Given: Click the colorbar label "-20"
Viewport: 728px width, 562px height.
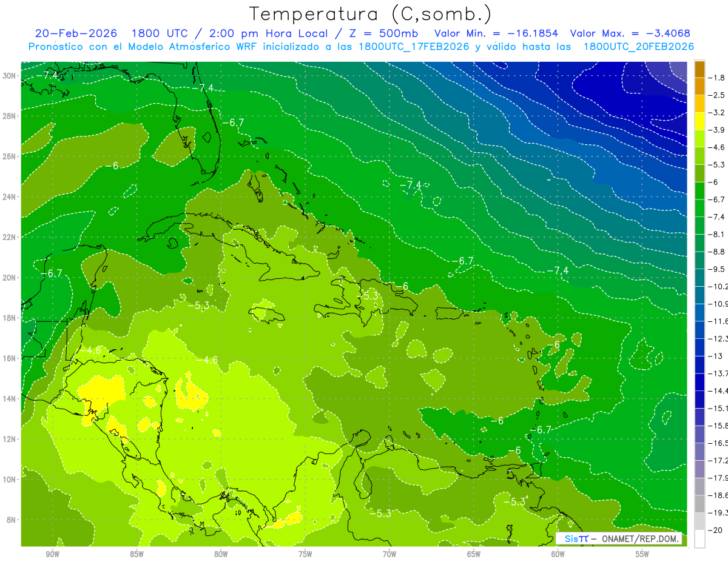Looking at the screenshot, I should (x=715, y=530).
